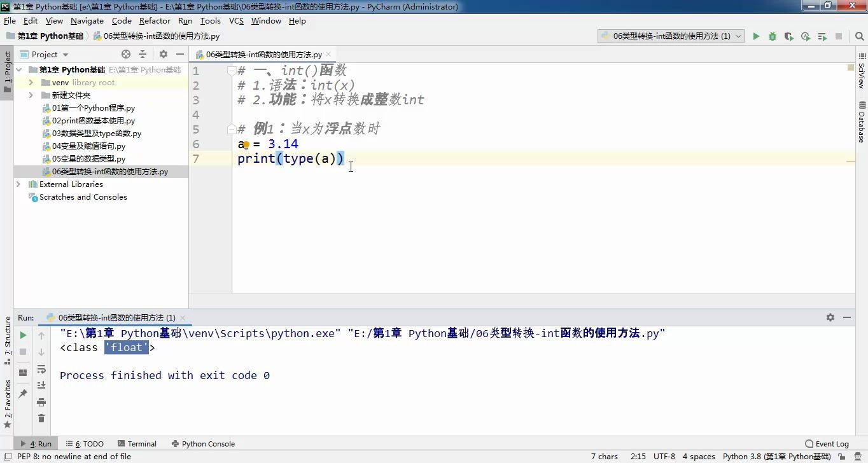Run the script with the green toolbar Run button
Image resolution: width=868 pixels, height=463 pixels.
pos(756,36)
